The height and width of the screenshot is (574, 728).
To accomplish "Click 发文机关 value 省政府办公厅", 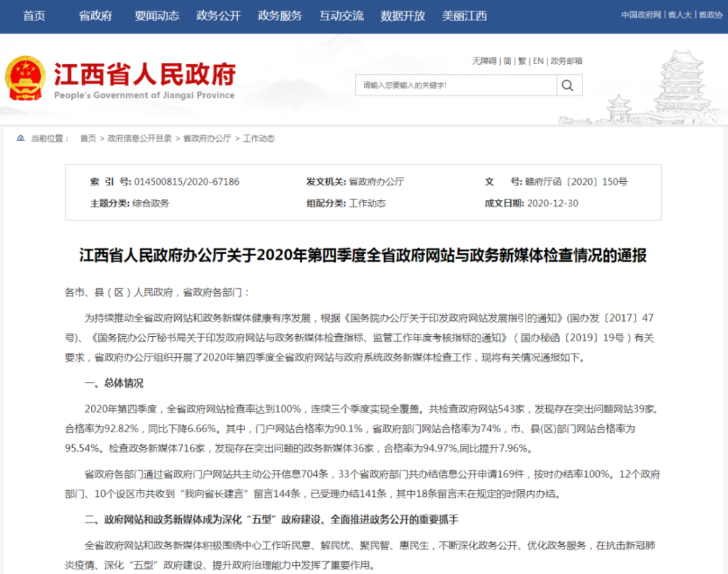I will [376, 182].
